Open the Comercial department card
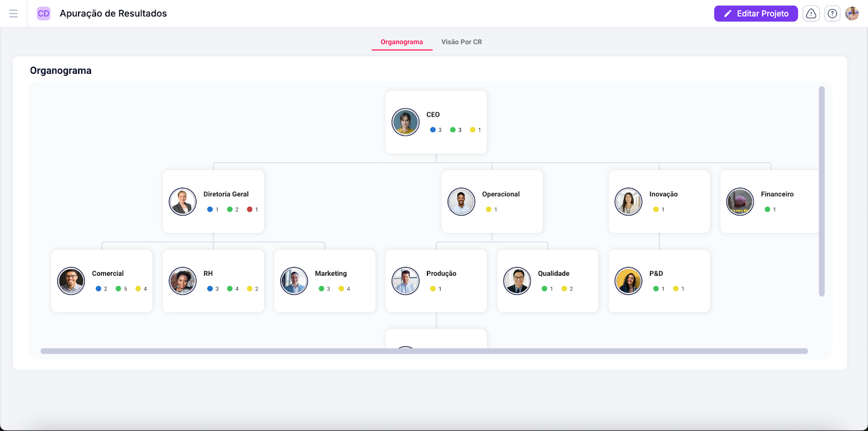Viewport: 868px width, 431px height. pos(102,281)
